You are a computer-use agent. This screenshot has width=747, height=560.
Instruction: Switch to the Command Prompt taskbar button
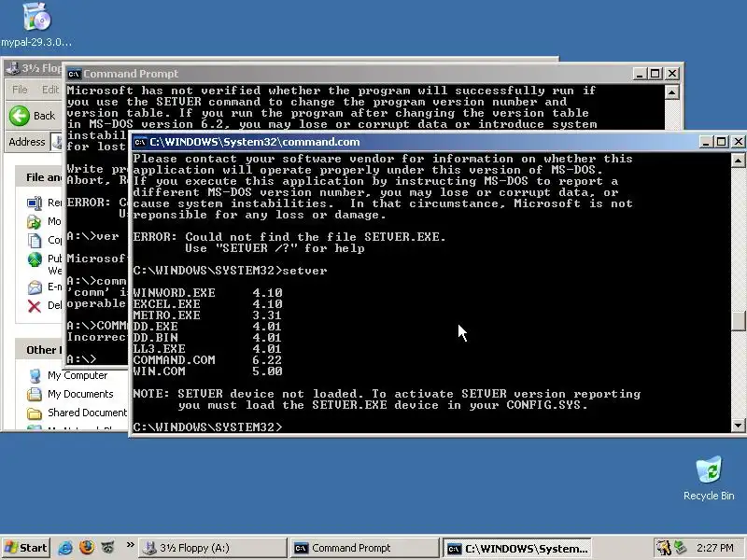[364, 548]
